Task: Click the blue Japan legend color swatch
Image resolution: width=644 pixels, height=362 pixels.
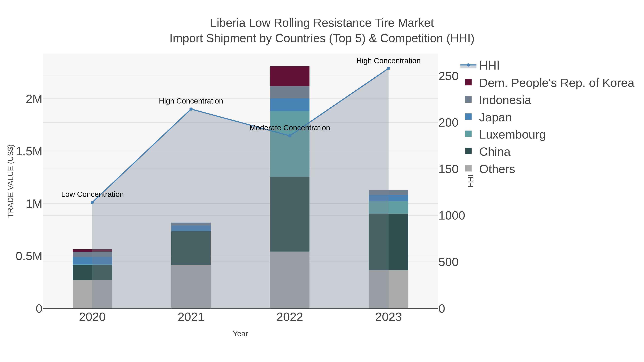Action: point(468,117)
